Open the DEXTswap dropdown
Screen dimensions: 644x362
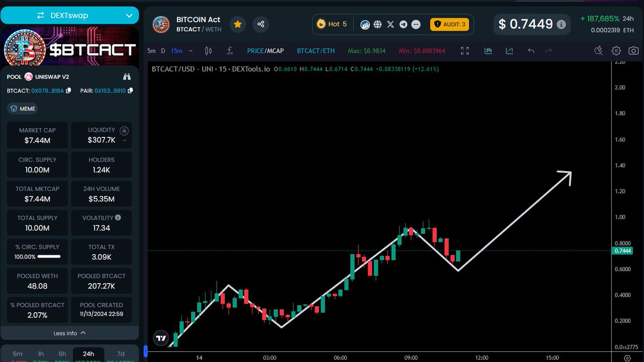click(x=69, y=16)
